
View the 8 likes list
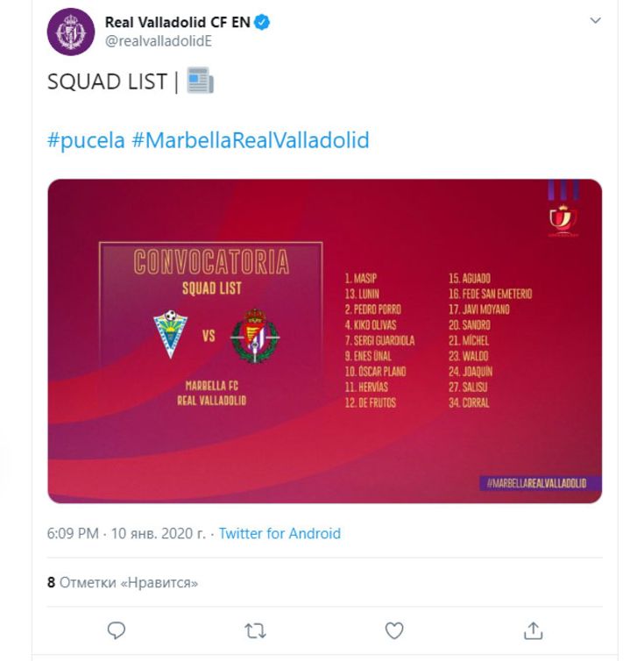click(122, 582)
